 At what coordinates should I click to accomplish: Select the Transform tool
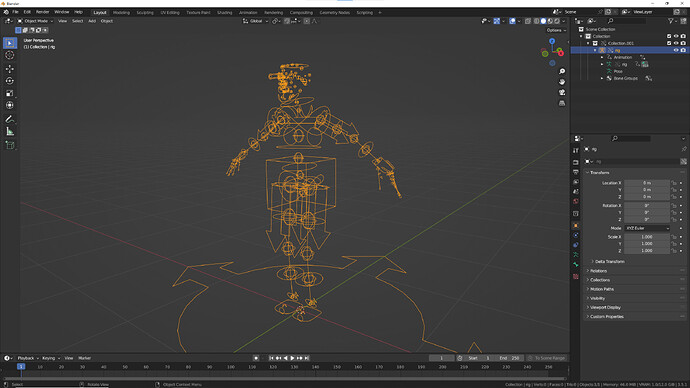pos(10,105)
